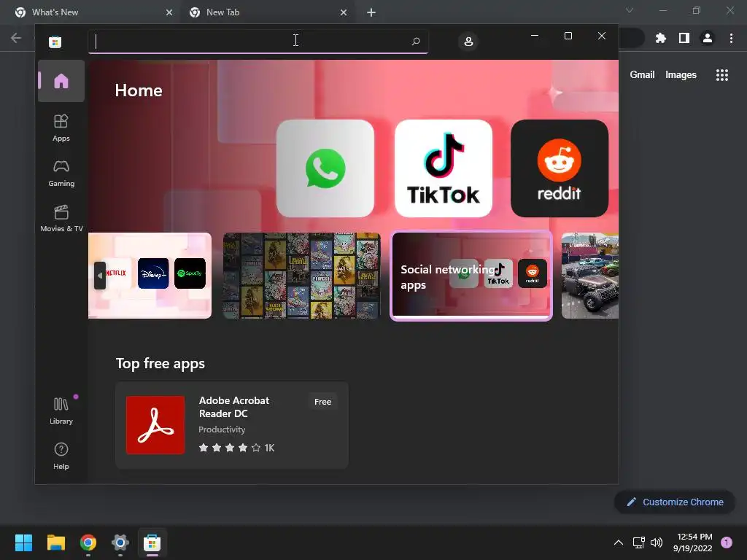Viewport: 747px width, 560px height.
Task: Open Windows Start menu
Action: click(x=23, y=542)
